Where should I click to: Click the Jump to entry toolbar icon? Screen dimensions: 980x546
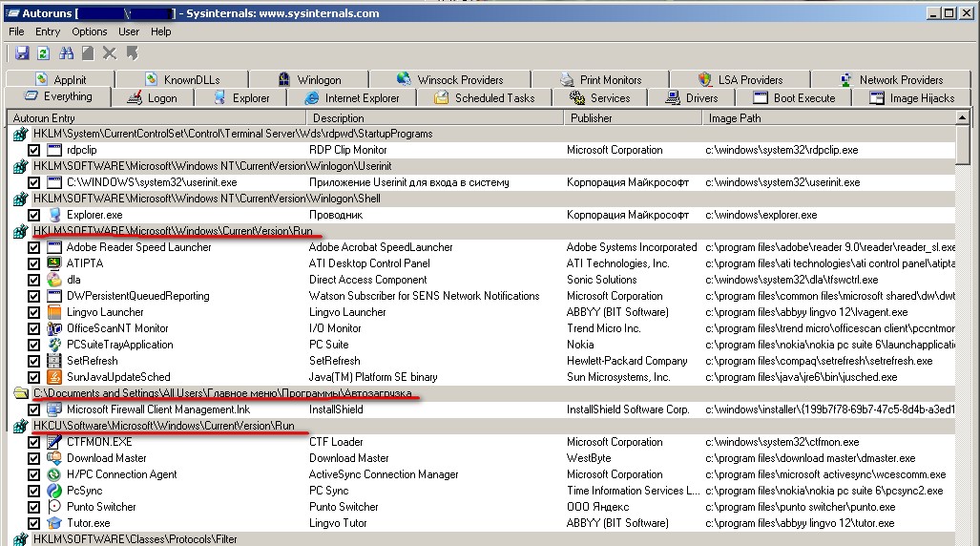(132, 53)
